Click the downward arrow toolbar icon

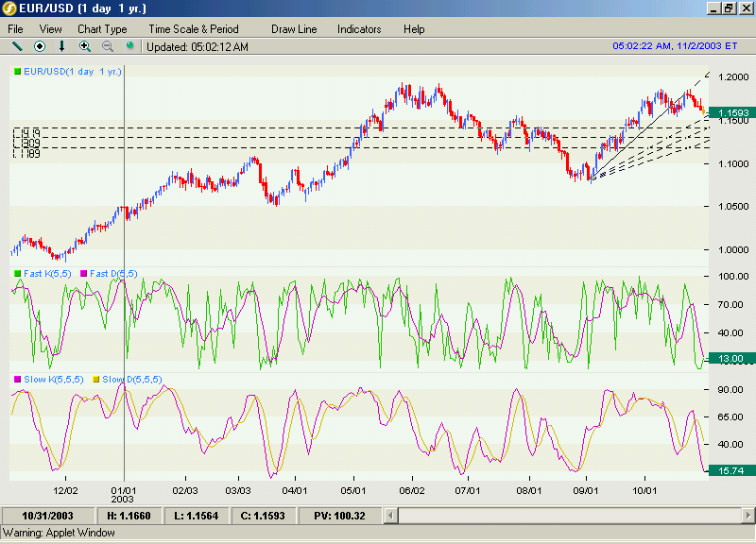pos(61,46)
